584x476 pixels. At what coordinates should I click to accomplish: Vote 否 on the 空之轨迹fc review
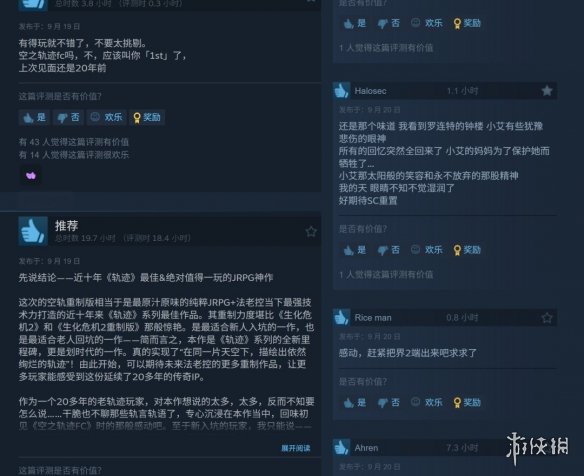(68, 117)
